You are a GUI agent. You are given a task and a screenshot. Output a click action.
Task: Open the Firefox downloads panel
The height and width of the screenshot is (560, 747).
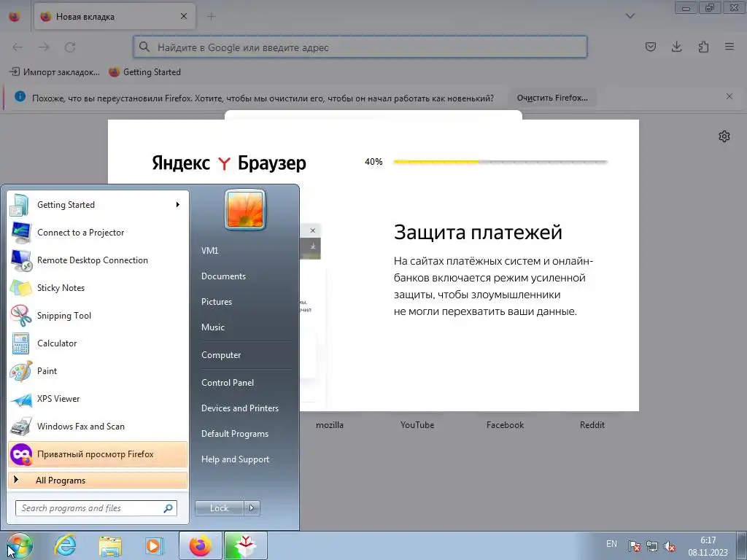coord(676,47)
